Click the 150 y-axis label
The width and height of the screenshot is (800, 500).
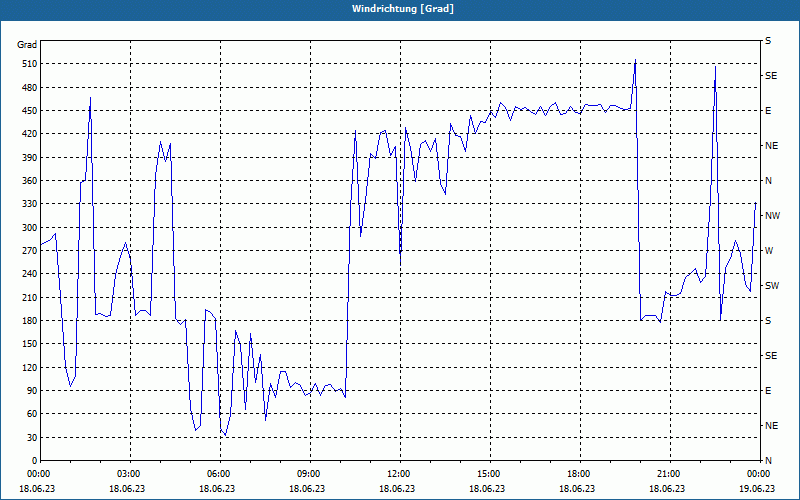pyautogui.click(x=29, y=344)
